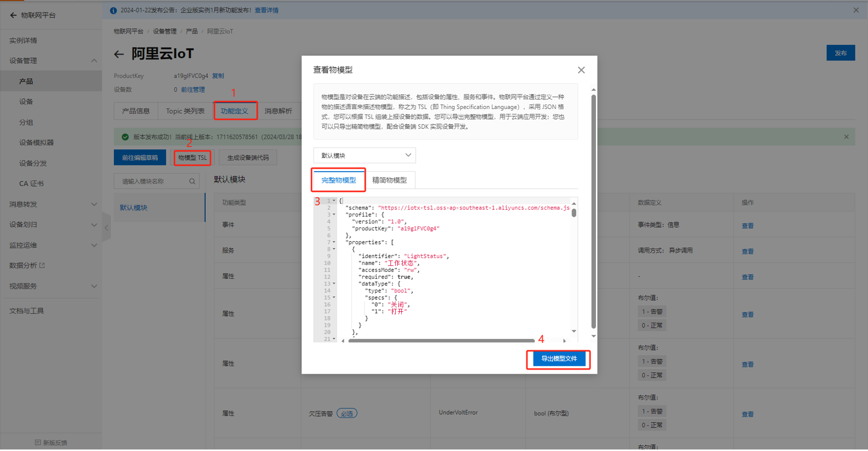Click the external-link icon beside 数据分析
868x451 pixels.
pos(42,265)
